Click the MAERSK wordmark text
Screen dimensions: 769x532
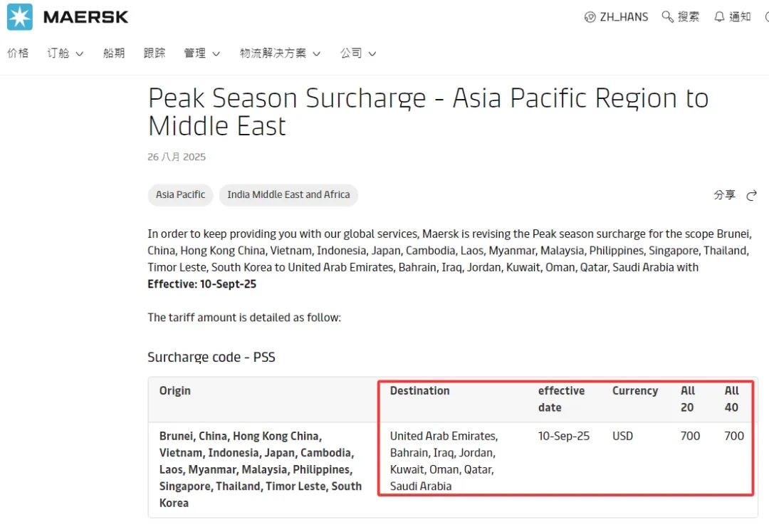click(86, 17)
